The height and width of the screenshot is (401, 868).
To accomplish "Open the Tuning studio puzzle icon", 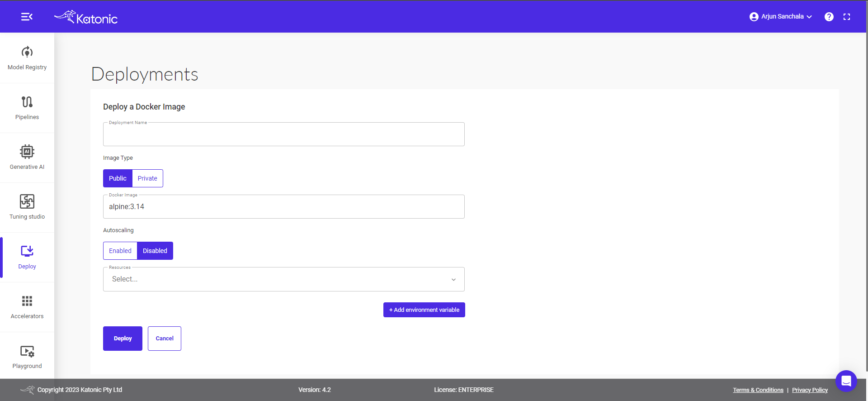I will pyautogui.click(x=27, y=201).
